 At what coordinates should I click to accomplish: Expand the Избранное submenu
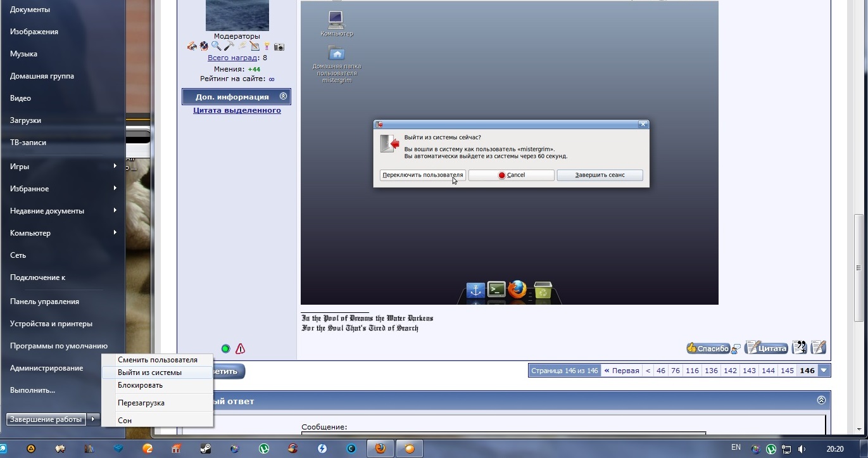[115, 188]
